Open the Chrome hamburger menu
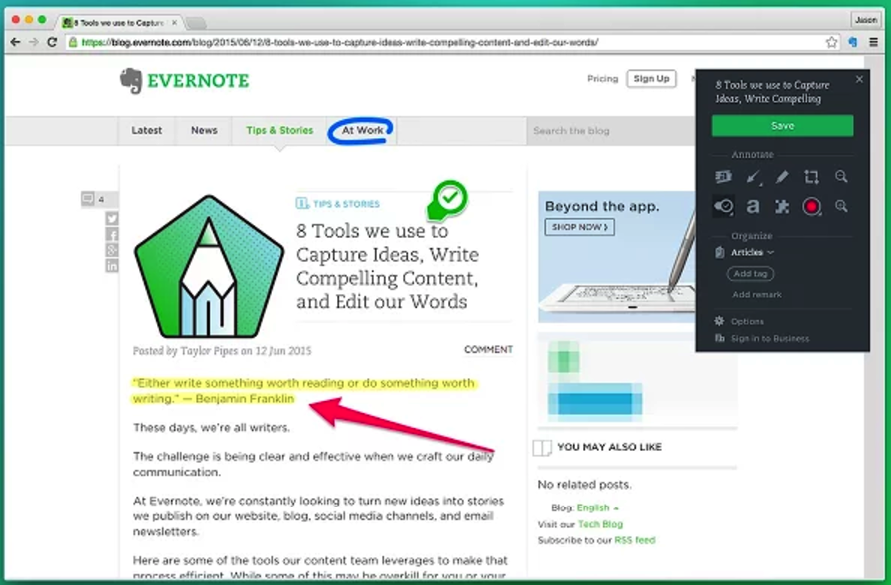This screenshot has width=891, height=585. tap(873, 42)
